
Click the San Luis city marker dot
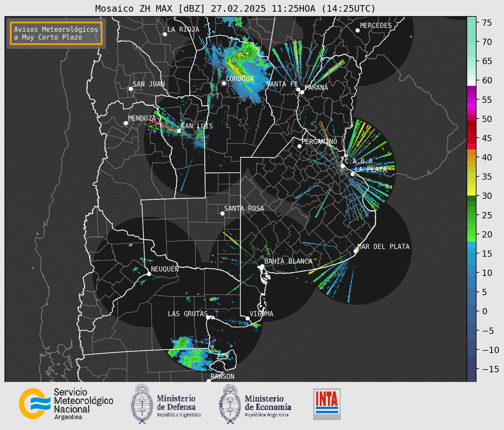point(179,131)
